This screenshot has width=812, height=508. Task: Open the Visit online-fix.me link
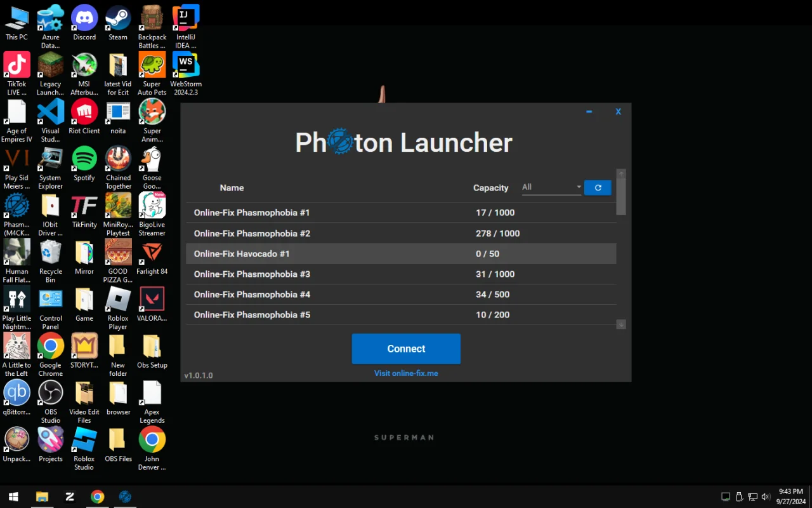406,373
